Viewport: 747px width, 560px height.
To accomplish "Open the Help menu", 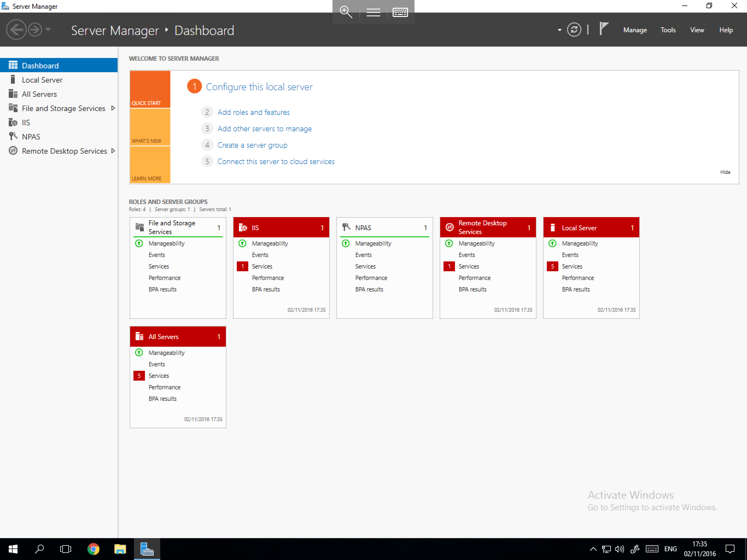I will 725,30.
